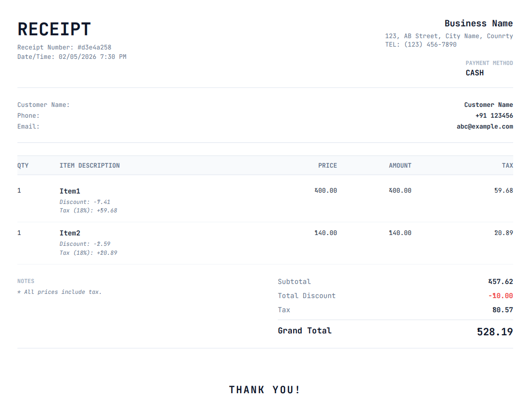Screen dimensions: 532x413
Task: Select the receipt number #d3e4a258
Action: (94, 47)
